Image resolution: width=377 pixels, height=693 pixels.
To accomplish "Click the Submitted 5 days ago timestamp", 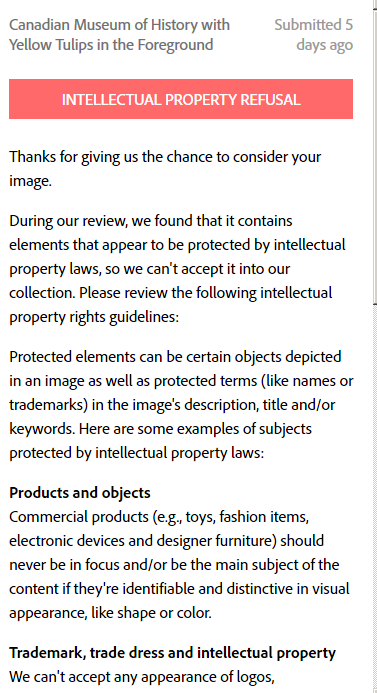I will pyautogui.click(x=314, y=34).
